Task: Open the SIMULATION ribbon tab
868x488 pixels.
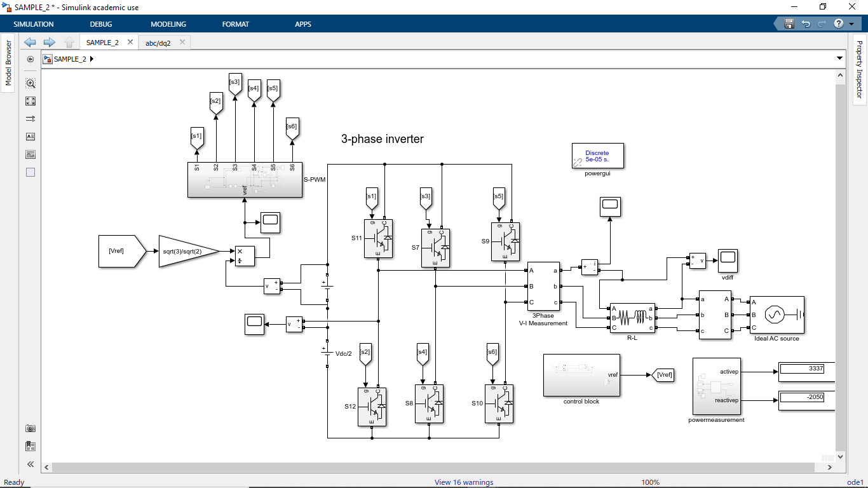Action: [x=34, y=24]
